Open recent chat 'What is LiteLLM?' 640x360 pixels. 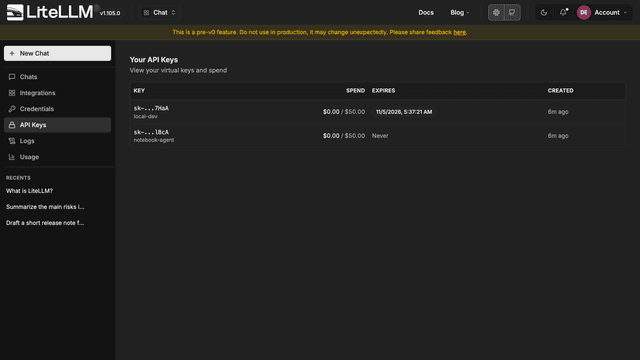29,191
